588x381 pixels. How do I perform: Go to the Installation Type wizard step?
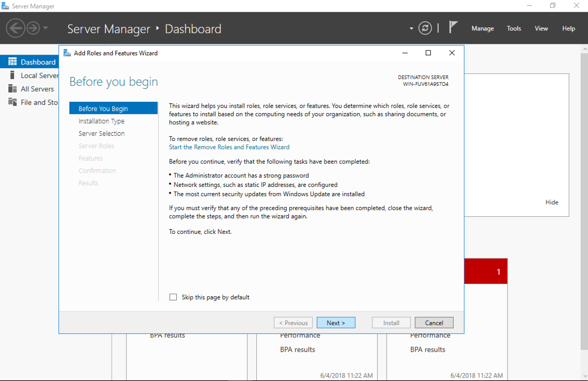[101, 121]
